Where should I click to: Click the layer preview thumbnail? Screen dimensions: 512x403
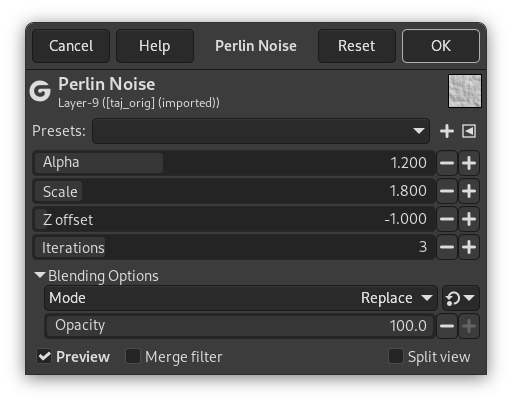465,91
